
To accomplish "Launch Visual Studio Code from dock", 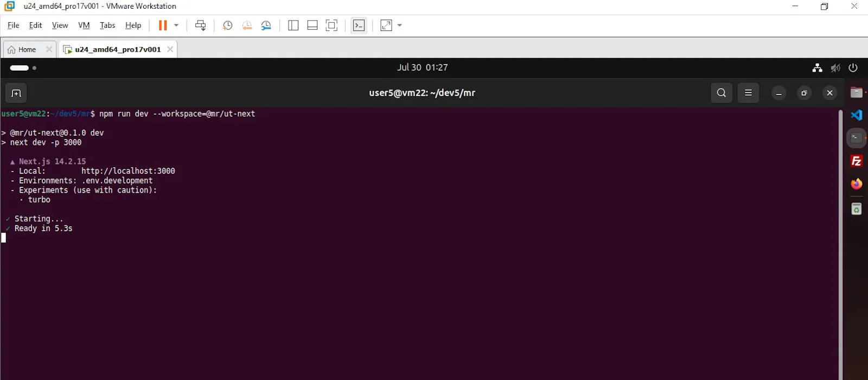I will click(857, 115).
